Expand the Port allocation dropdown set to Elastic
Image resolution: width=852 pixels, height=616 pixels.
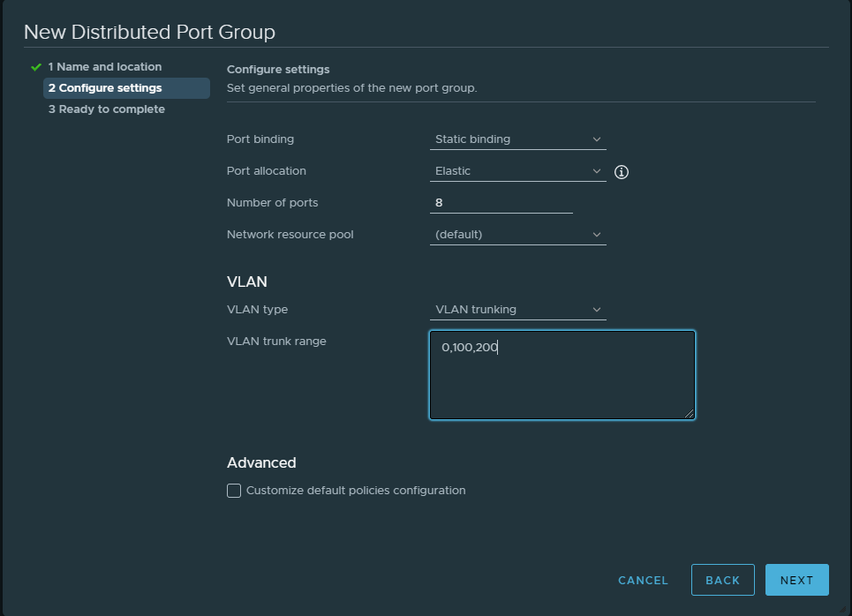pyautogui.click(x=517, y=171)
